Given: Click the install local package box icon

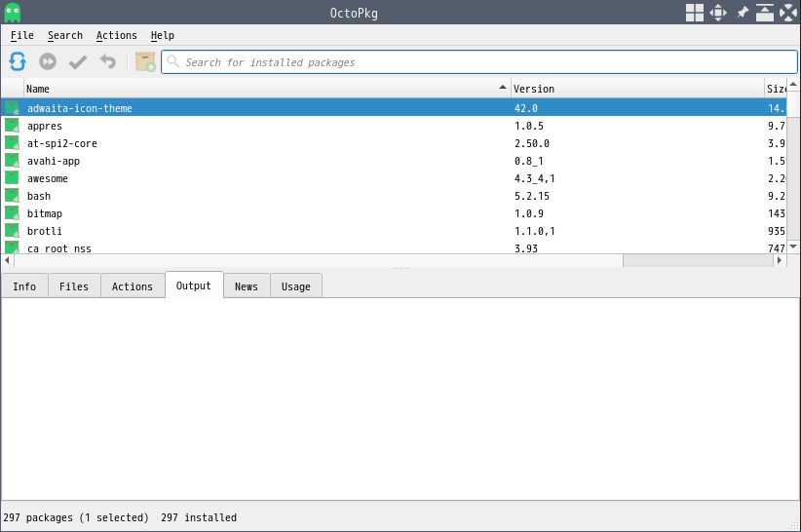Looking at the screenshot, I should pos(145,61).
